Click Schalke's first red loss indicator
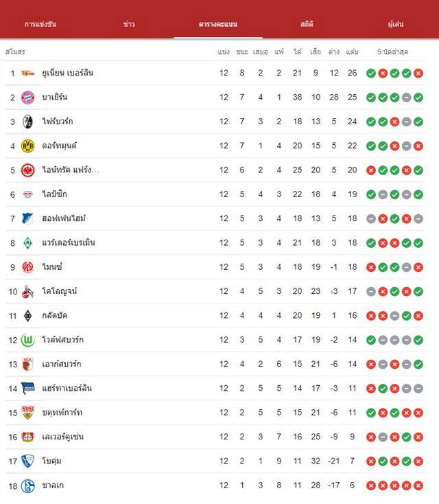This screenshot has height=504, width=439. pos(371,485)
